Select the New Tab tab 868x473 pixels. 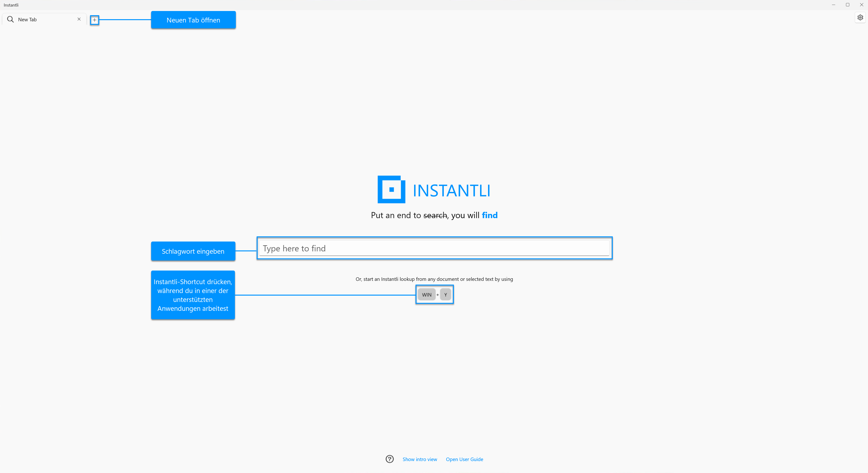(44, 19)
